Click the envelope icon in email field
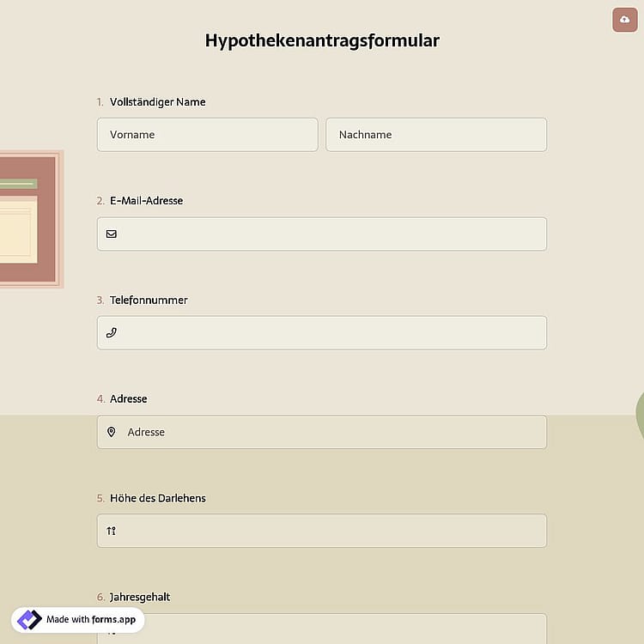Image resolution: width=644 pixels, height=644 pixels. [x=112, y=234]
